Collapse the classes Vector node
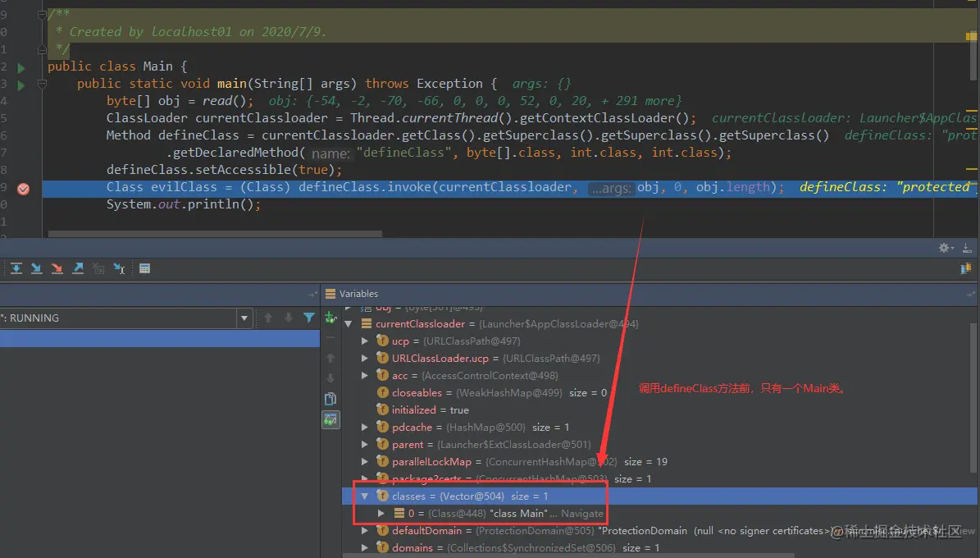The image size is (980, 558). tap(364, 496)
